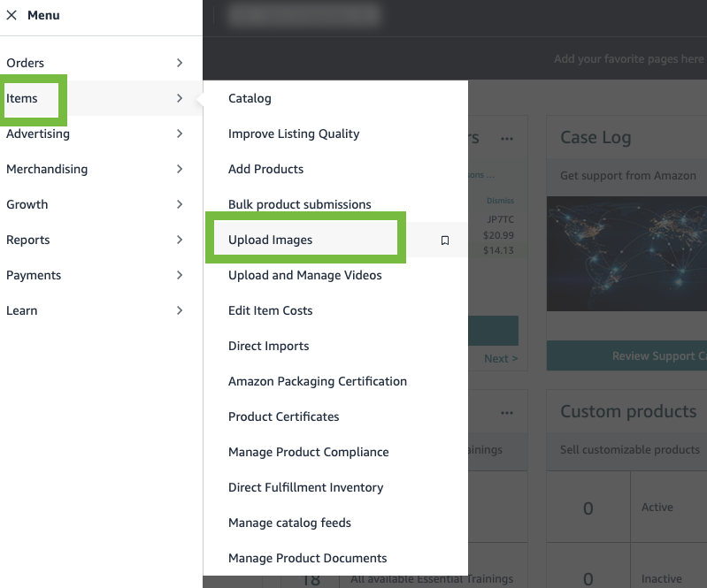Expand the Learn chevron arrow
Viewport: 707px width, 588px height.
[180, 310]
